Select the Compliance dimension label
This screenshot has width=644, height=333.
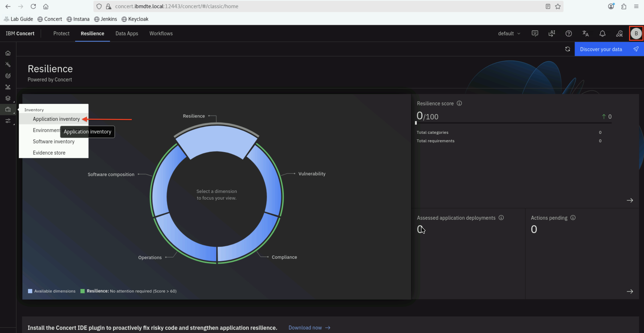pos(284,257)
